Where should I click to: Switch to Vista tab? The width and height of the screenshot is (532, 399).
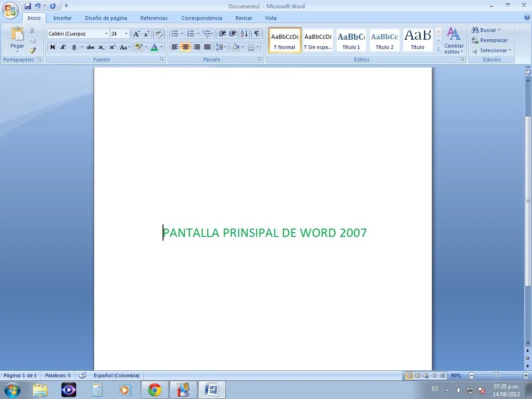[271, 18]
